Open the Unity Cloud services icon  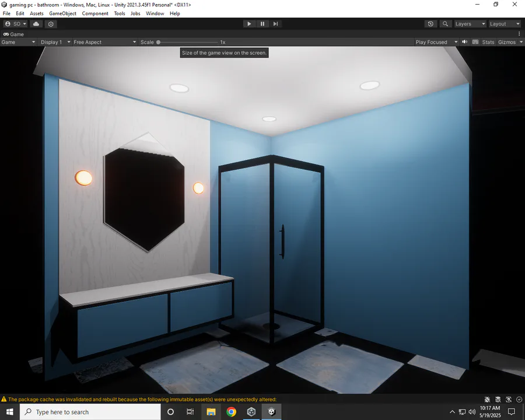pyautogui.click(x=36, y=24)
